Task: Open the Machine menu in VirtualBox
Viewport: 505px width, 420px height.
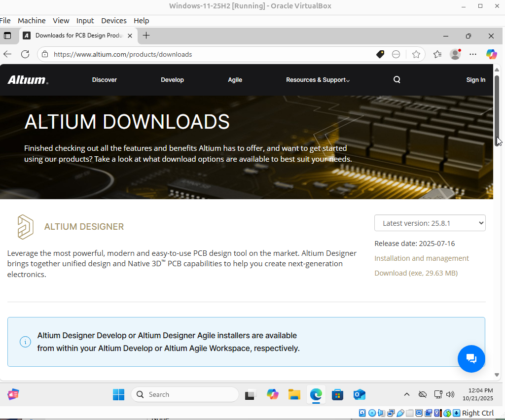Action: 31,20
